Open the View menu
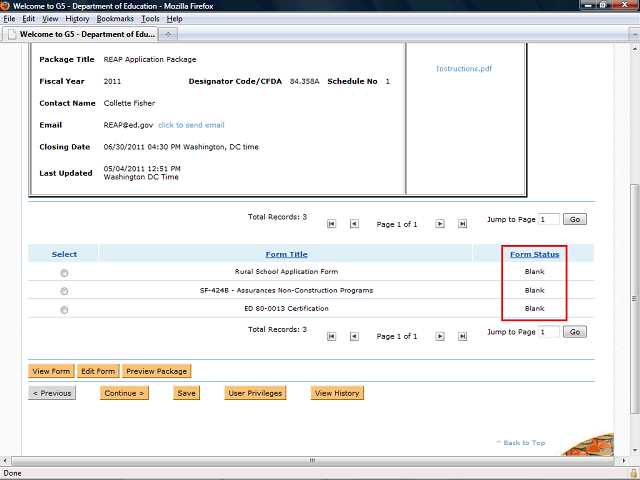The height and width of the screenshot is (480, 640). pyautogui.click(x=50, y=19)
